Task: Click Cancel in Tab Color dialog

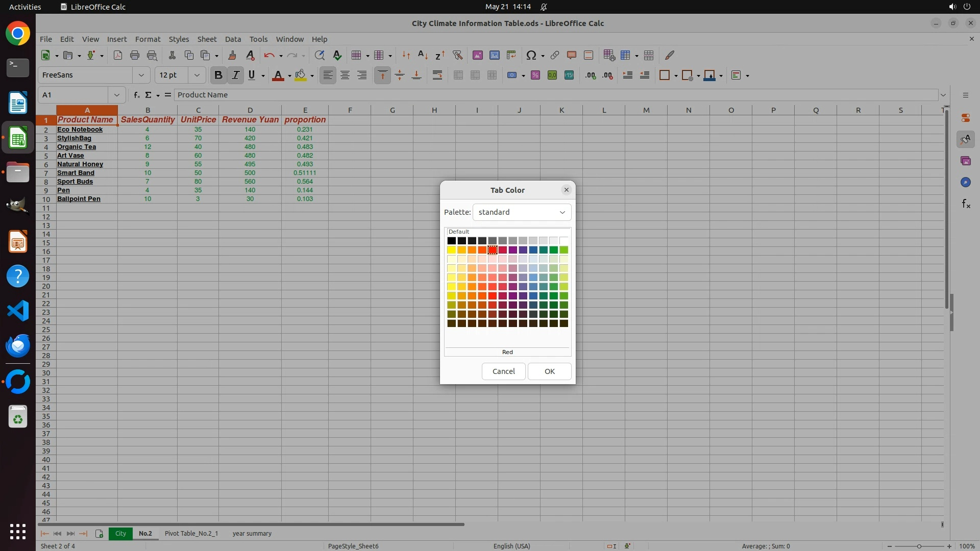Action: click(503, 371)
